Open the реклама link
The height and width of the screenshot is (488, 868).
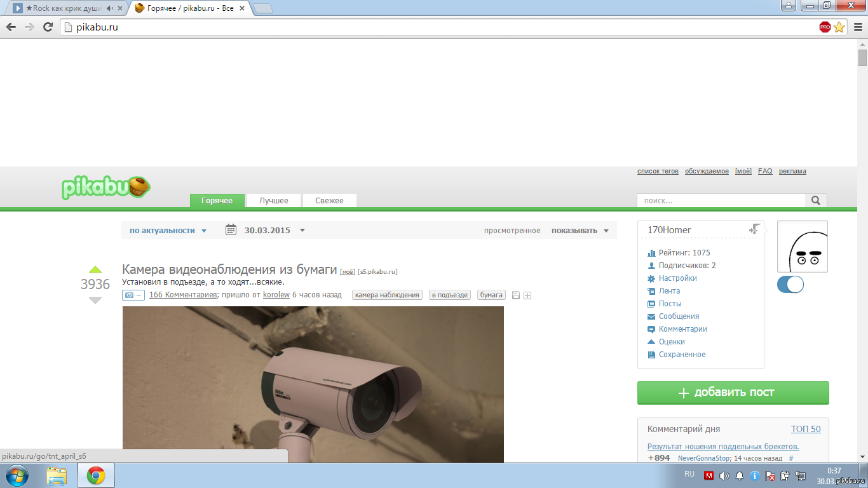(792, 172)
